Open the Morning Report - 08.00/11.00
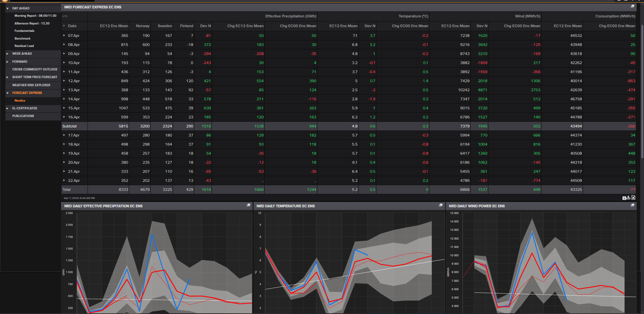The width and height of the screenshot is (644, 314). click(35, 16)
